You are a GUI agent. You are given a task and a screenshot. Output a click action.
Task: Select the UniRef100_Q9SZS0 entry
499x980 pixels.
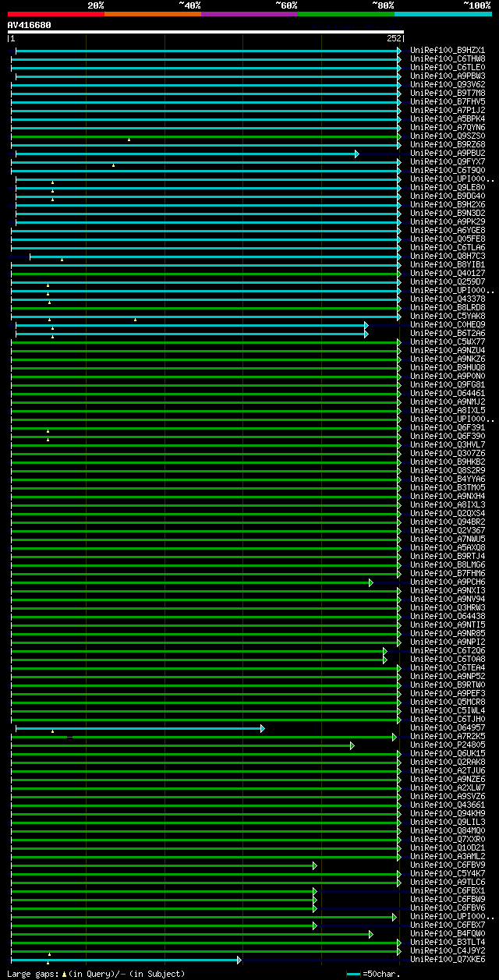tap(448, 136)
